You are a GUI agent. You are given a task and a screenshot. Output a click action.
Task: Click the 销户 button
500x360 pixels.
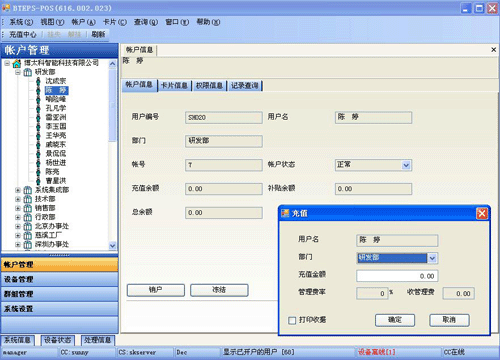[156, 290]
